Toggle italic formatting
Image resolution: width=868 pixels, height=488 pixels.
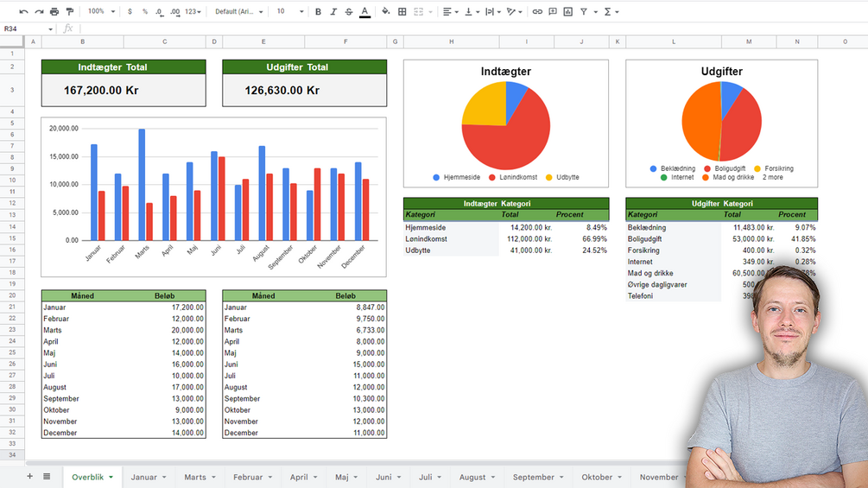point(333,11)
